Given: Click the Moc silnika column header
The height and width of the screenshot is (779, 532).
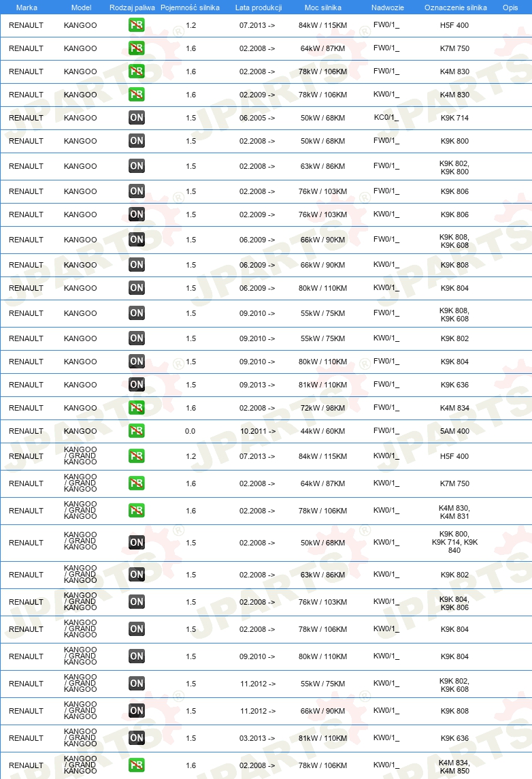Looking at the screenshot, I should coord(323,7).
